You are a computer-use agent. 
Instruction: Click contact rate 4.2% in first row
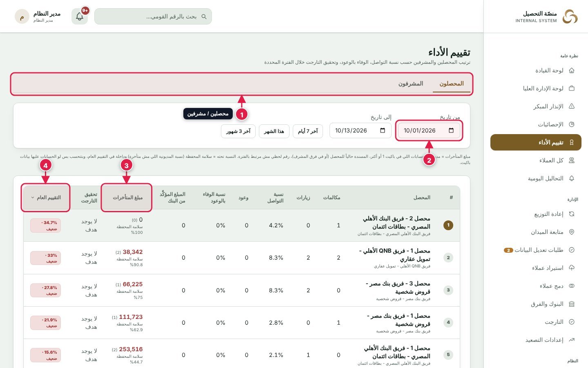point(276,226)
